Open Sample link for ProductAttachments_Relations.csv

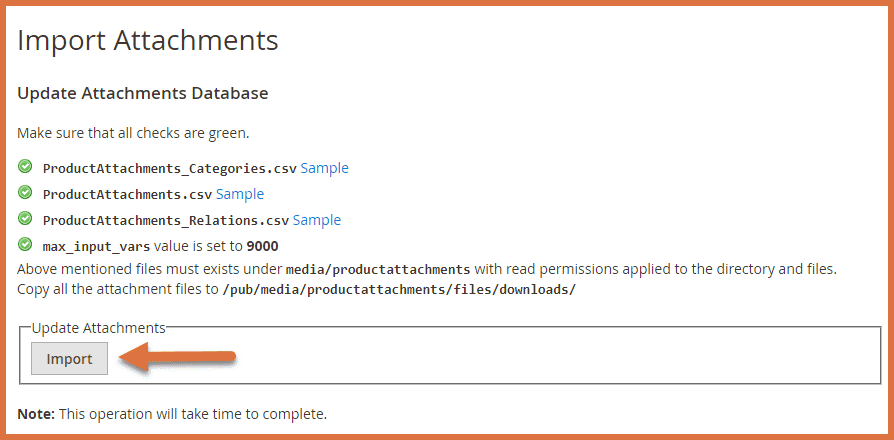click(316, 220)
